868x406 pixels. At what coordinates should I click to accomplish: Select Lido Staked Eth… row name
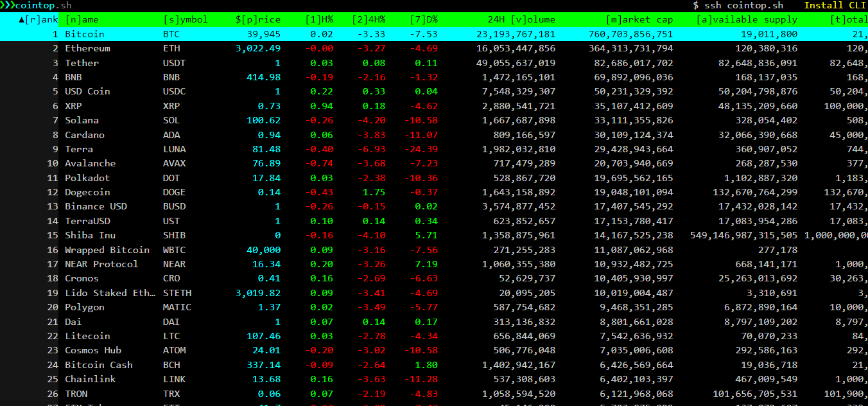110,293
